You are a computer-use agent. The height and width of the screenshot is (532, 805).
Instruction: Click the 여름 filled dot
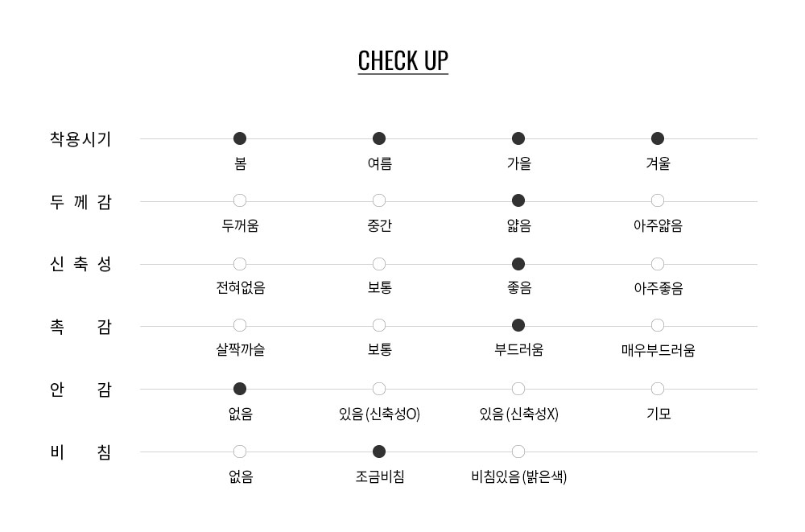click(379, 138)
